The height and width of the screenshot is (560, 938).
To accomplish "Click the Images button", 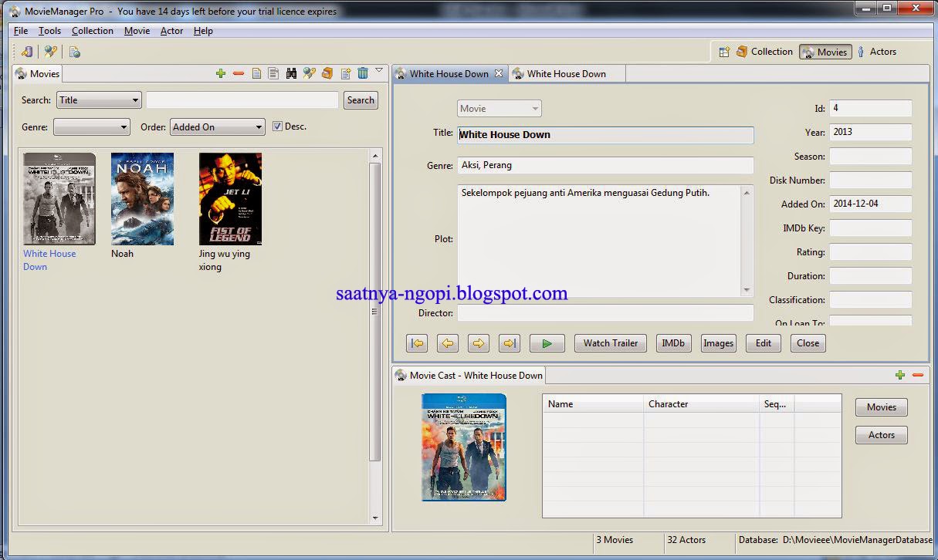I will click(x=718, y=343).
